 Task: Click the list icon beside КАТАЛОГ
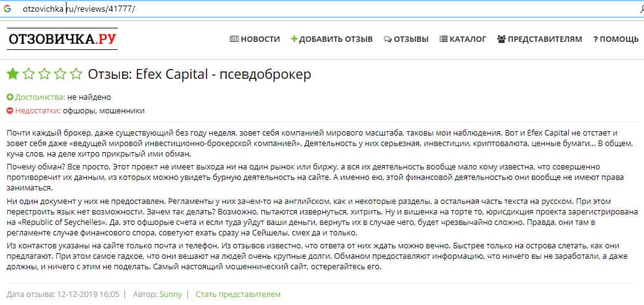444,39
